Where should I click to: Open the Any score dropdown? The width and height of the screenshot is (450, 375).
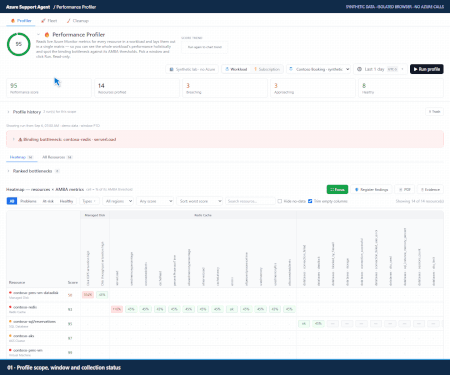155,201
